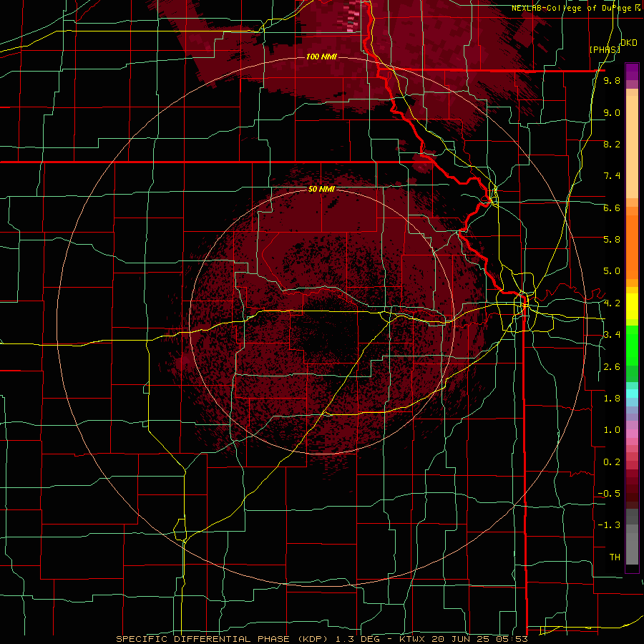Click the 'DKD' unit label
This screenshot has width=644, height=644.
(x=629, y=43)
